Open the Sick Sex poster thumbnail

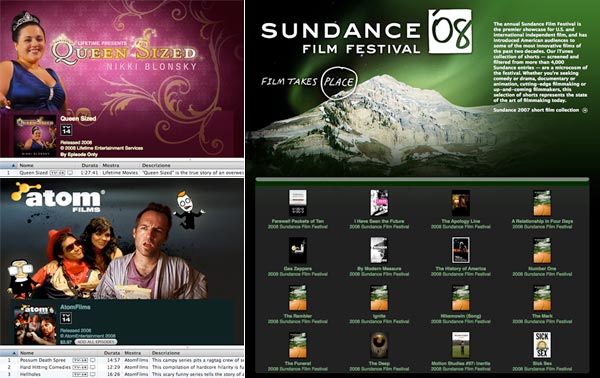(542, 345)
